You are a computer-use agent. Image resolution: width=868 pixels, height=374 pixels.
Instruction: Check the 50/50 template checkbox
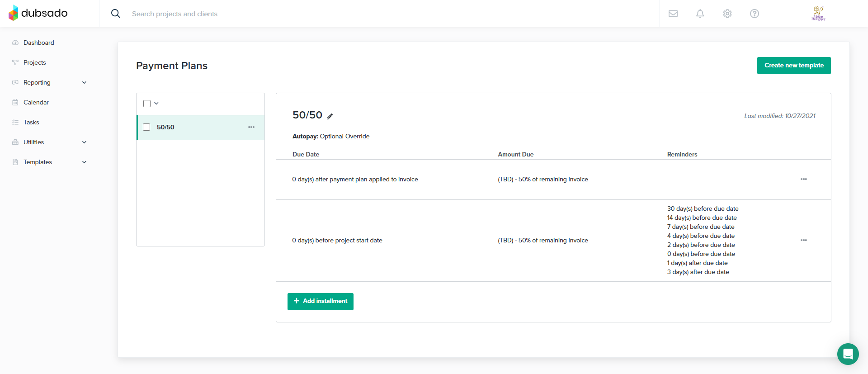146,127
